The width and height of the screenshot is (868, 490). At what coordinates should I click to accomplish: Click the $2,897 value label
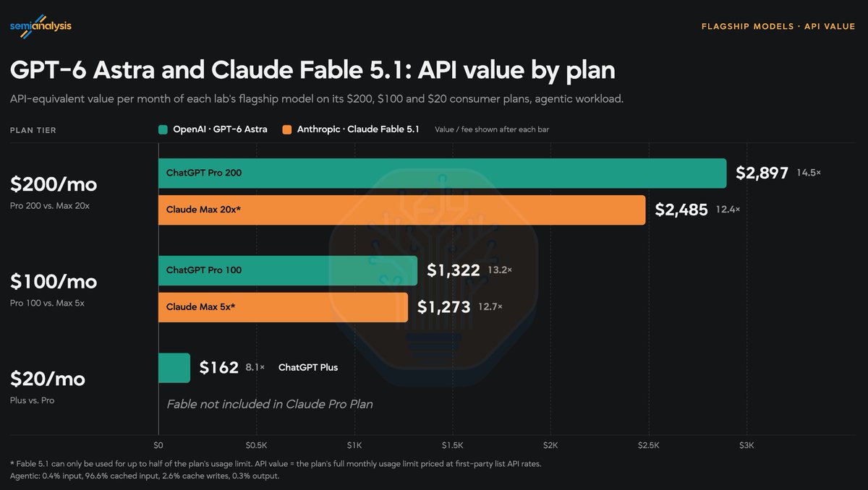tap(762, 173)
